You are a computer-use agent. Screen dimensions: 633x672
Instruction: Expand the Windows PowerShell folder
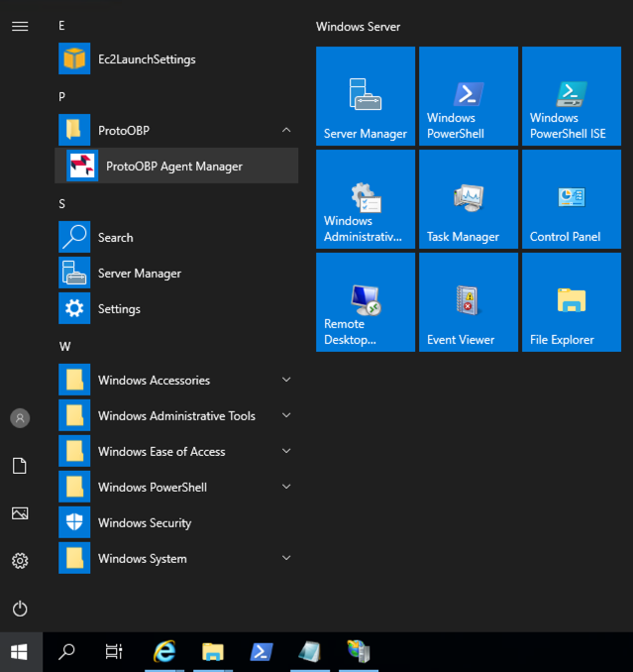(x=176, y=487)
